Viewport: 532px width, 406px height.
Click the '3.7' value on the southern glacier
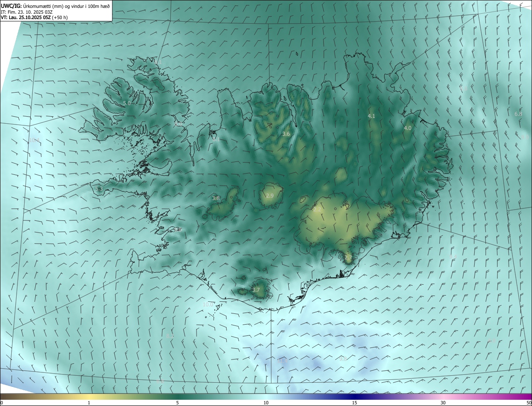coord(256,290)
